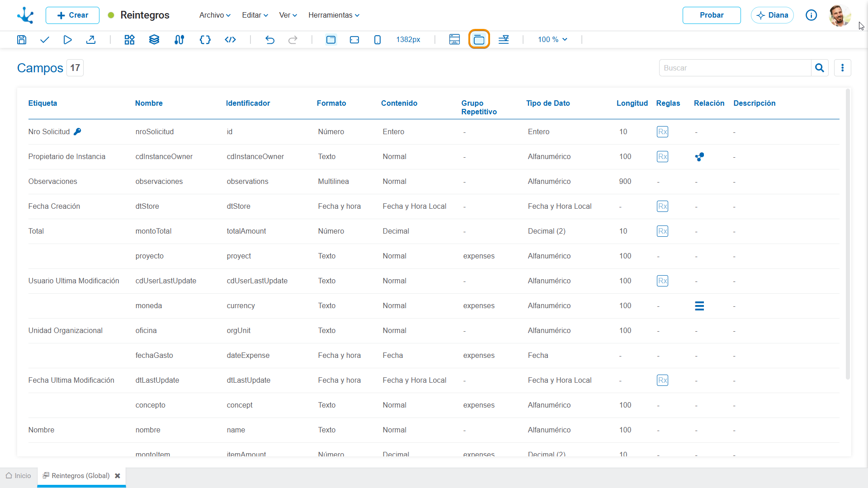This screenshot has width=868, height=488.
Task: Open the 100 % zoom dropdown
Action: point(552,40)
